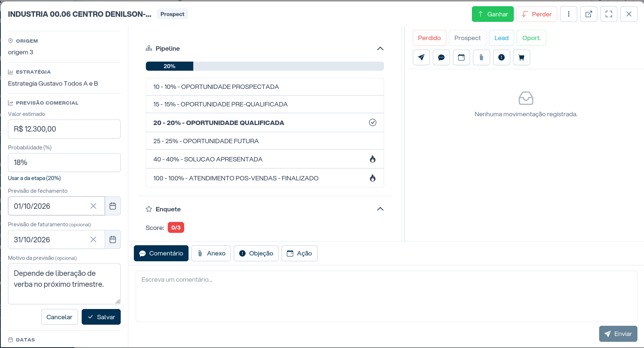Viewport: 644px width, 348px height.
Task: Open calendar picker for Previsão de faturamento
Action: (x=113, y=240)
